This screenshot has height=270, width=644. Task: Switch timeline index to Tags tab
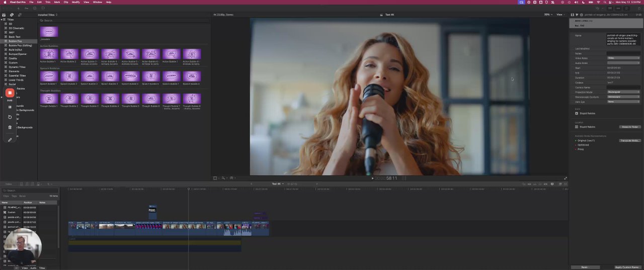(14, 196)
